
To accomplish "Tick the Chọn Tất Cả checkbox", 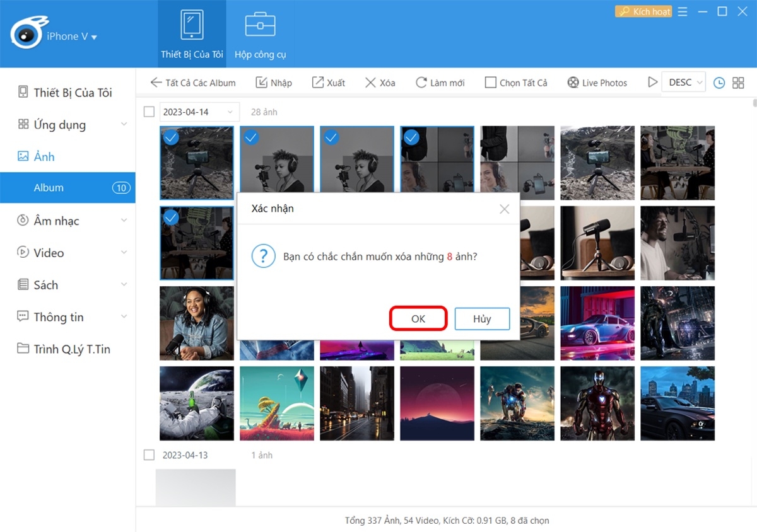I will pos(490,83).
